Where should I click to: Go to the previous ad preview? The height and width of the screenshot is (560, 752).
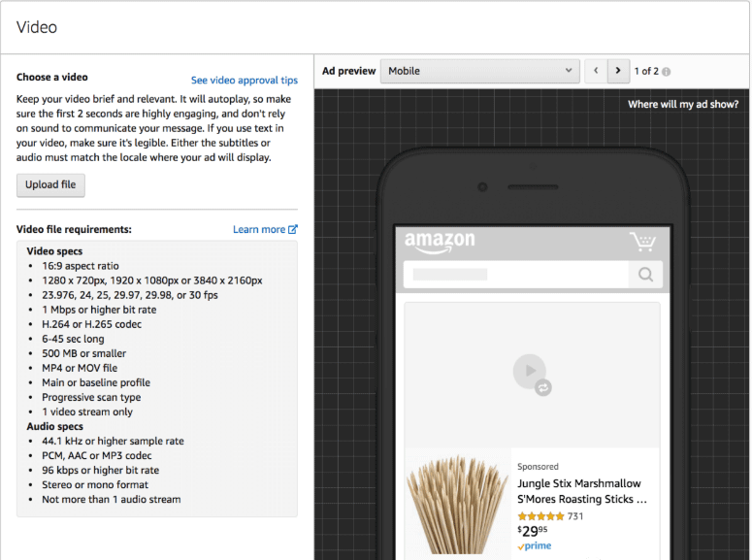pyautogui.click(x=596, y=71)
